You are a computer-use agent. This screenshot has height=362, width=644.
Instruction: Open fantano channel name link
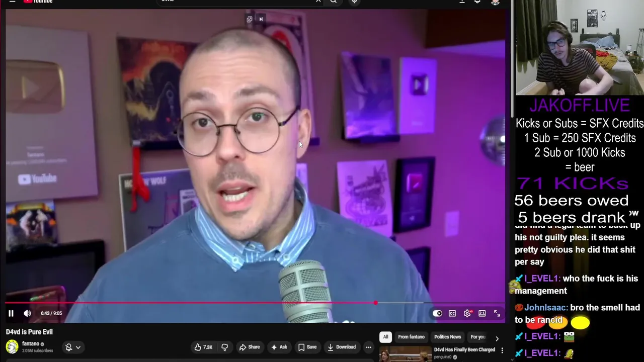(x=31, y=344)
